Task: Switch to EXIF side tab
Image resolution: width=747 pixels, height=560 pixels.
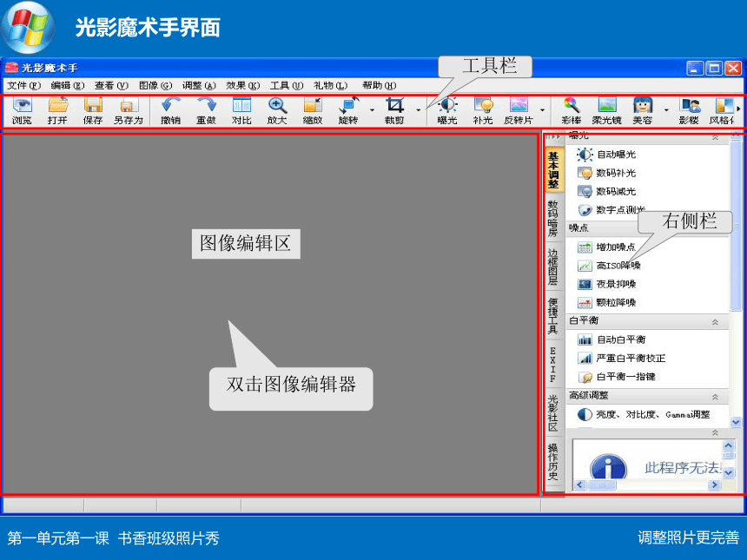Action: [552, 365]
